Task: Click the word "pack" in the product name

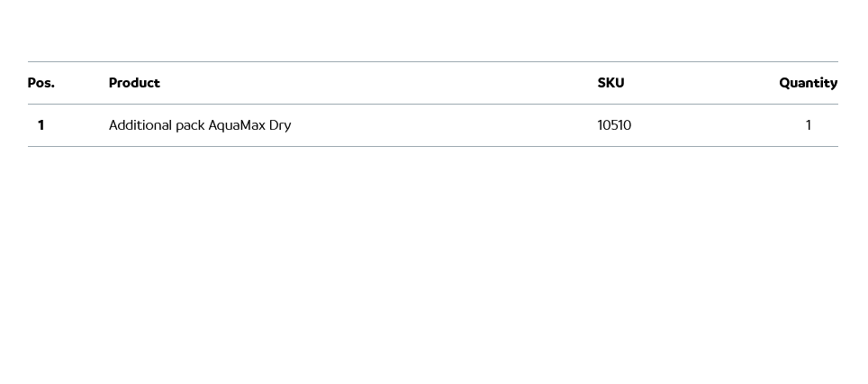Action: click(x=190, y=125)
